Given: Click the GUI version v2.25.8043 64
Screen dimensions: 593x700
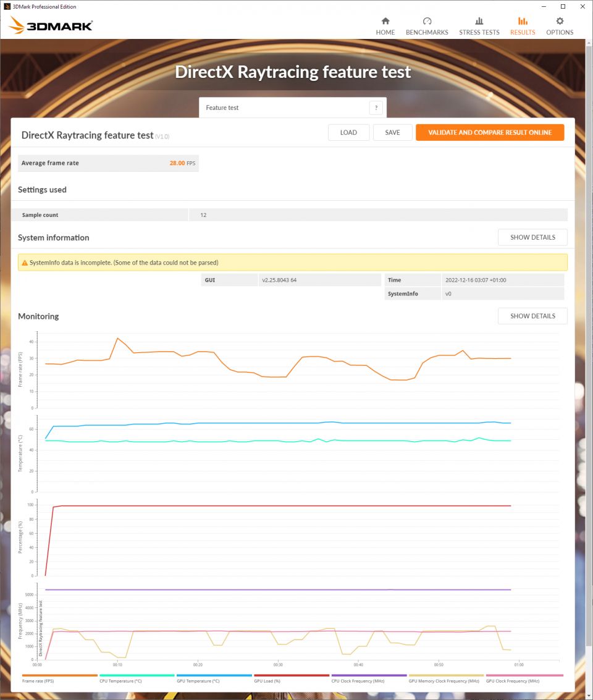Looking at the screenshot, I should click(x=279, y=280).
